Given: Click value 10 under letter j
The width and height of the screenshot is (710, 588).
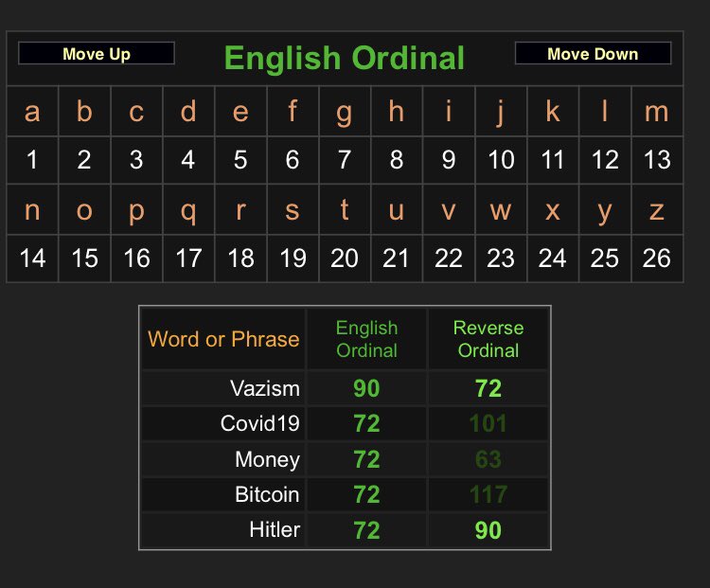Looking at the screenshot, I should point(501,159).
